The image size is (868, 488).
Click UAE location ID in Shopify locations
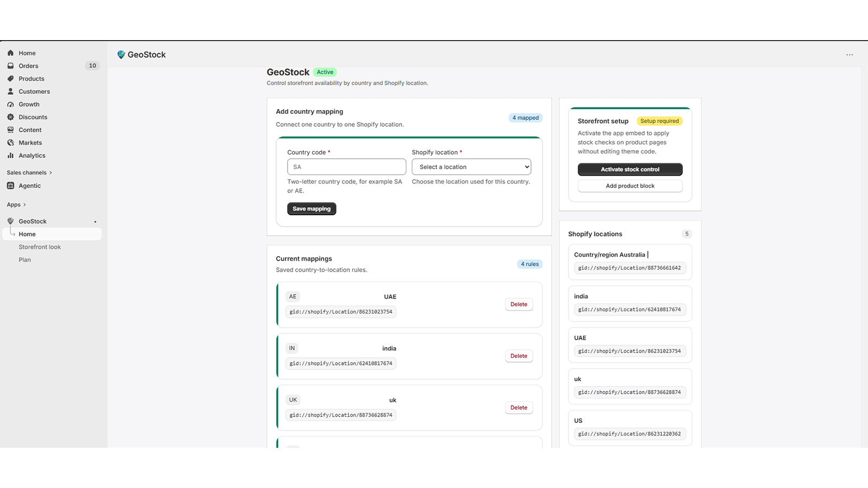[629, 351]
